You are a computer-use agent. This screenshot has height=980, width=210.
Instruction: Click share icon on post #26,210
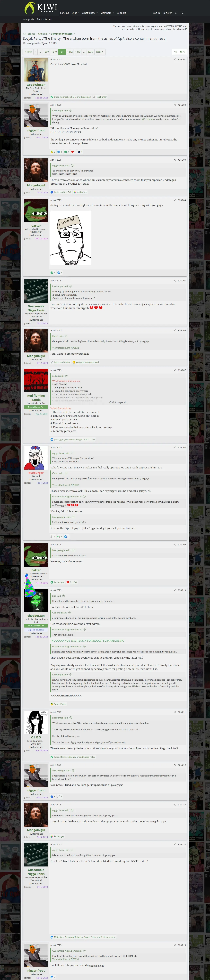pos(175,590)
